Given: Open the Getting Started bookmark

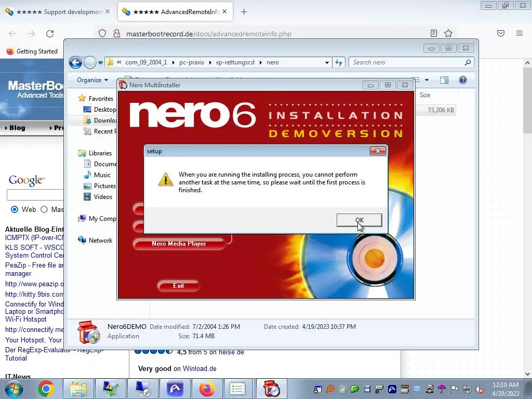Looking at the screenshot, I should [x=32, y=51].
